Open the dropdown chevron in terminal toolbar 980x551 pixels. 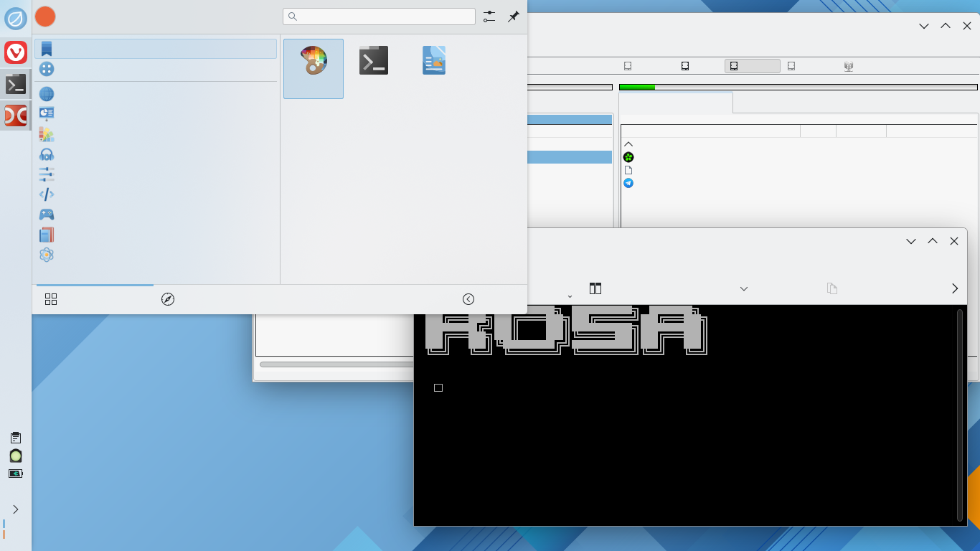pos(744,289)
